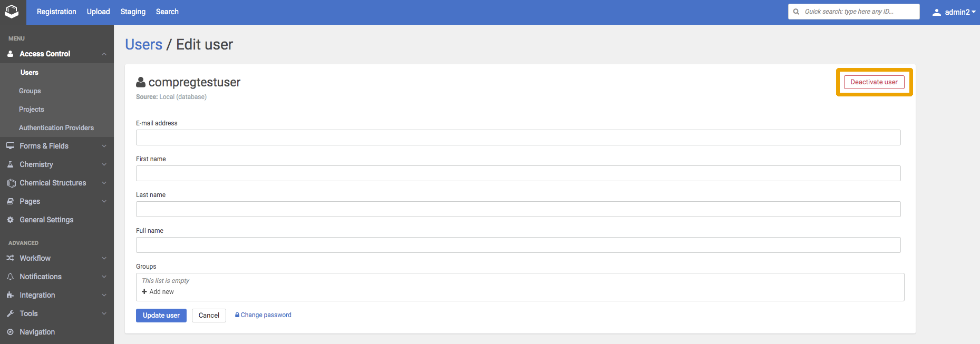Screen dimensions: 980x344
Task: Click the Chemical Structures hexagon icon
Action: [x=11, y=182]
